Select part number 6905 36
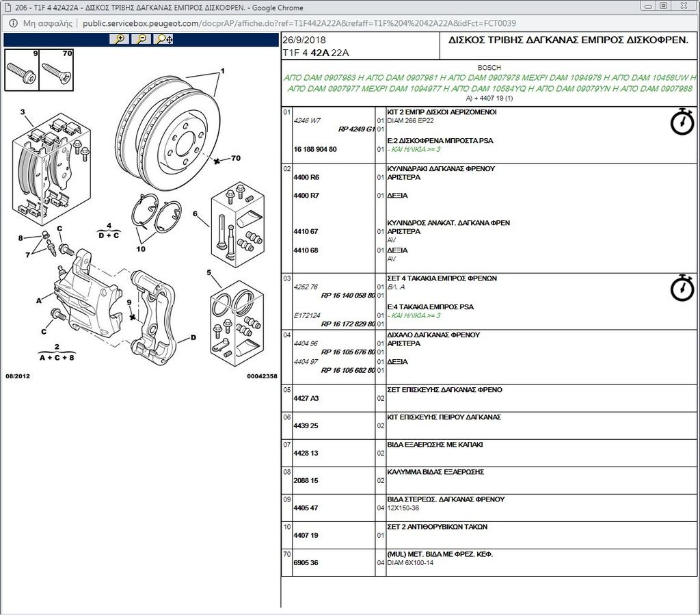Image resolution: width=700 pixels, height=615 pixels. click(306, 563)
